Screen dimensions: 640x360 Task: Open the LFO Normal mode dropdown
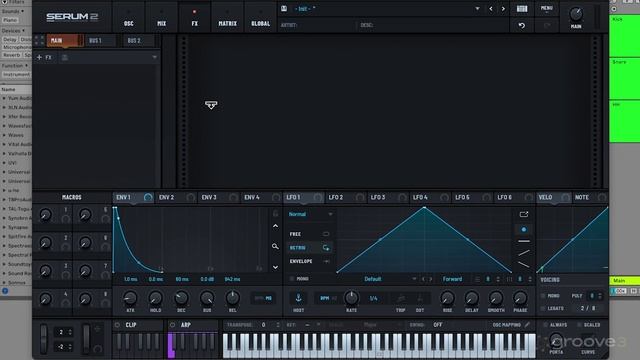[310, 214]
